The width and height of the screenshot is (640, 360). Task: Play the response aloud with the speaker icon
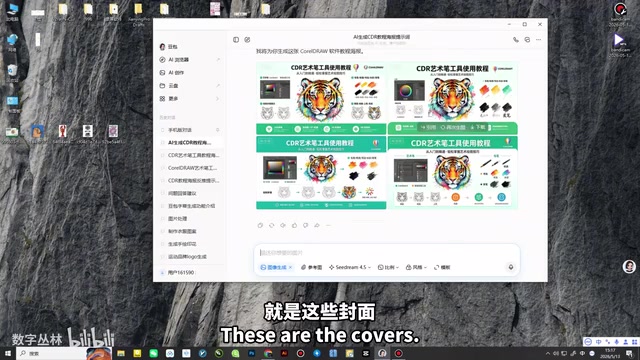point(283,225)
